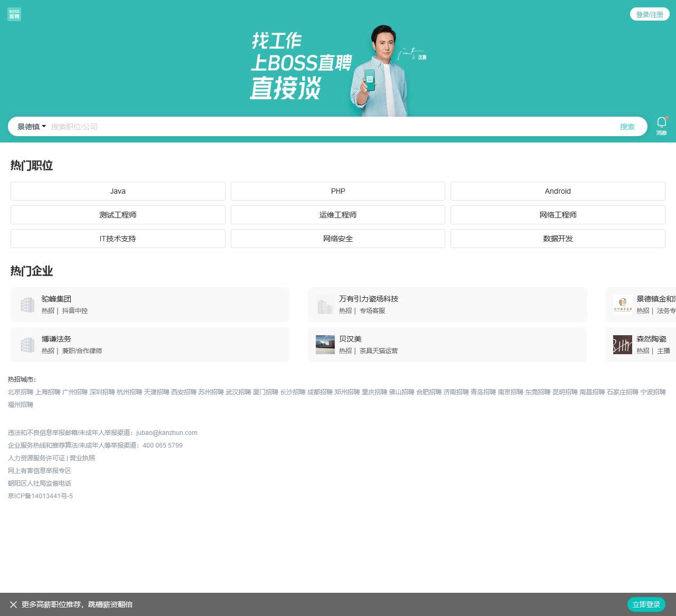Open the 广州招聘 city link
Image resolution: width=676 pixels, height=616 pixels.
[75, 392]
